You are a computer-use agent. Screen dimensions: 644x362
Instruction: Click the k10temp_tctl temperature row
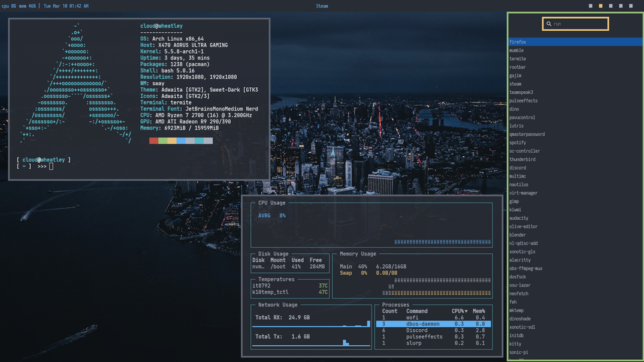click(290, 292)
